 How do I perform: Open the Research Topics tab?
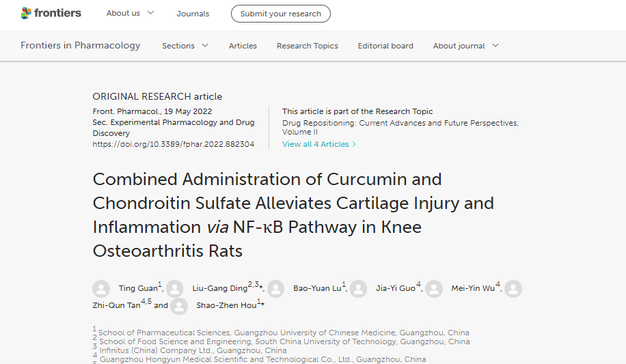[x=307, y=46]
